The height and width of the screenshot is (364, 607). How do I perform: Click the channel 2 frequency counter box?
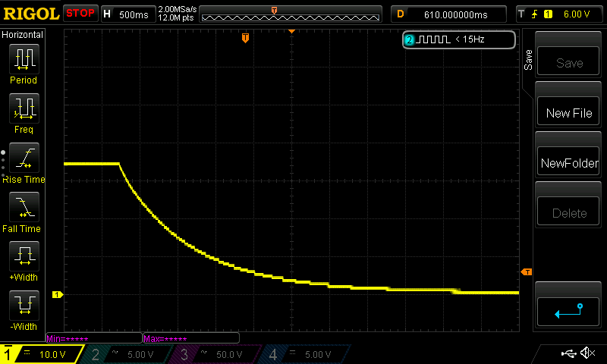(x=459, y=39)
